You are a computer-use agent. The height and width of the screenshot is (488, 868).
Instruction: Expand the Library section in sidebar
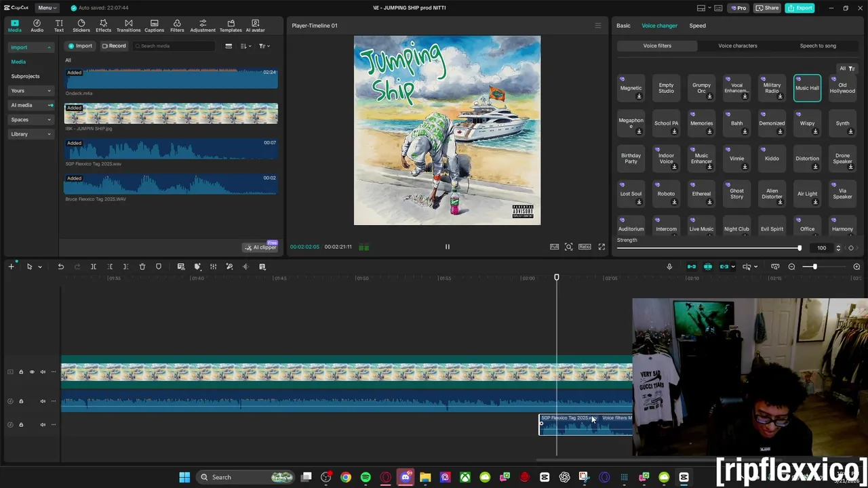click(x=31, y=134)
